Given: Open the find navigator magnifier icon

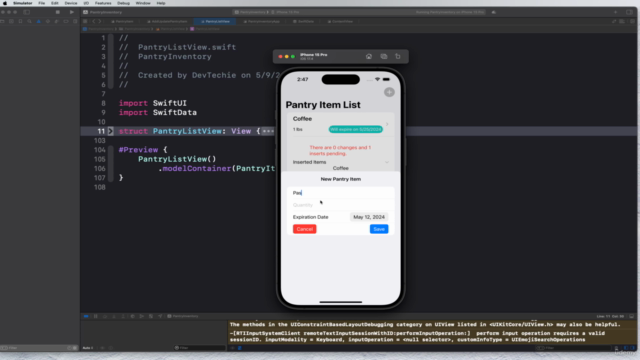Looking at the screenshot, I should [x=29, y=21].
